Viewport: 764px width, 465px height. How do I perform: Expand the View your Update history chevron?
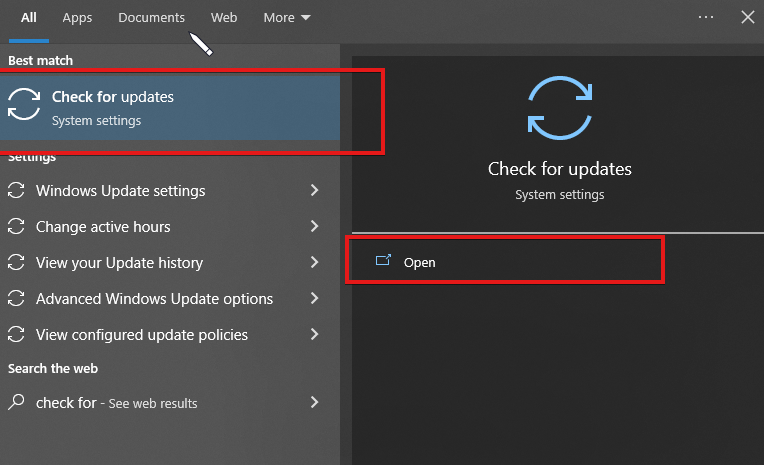click(x=315, y=262)
